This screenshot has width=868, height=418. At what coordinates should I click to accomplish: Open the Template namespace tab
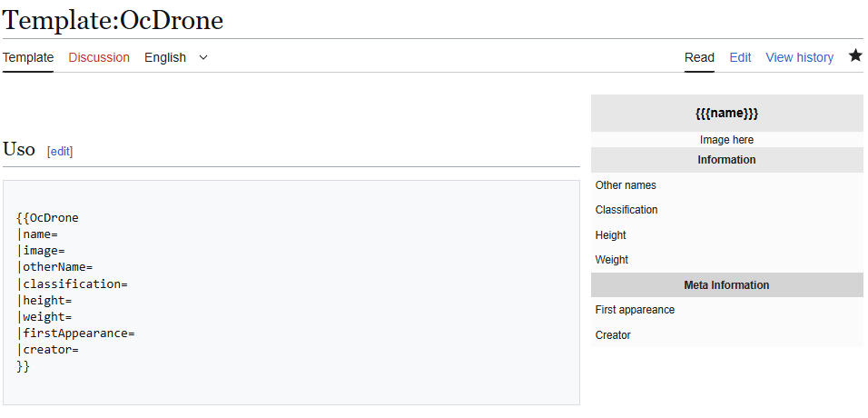(28, 57)
